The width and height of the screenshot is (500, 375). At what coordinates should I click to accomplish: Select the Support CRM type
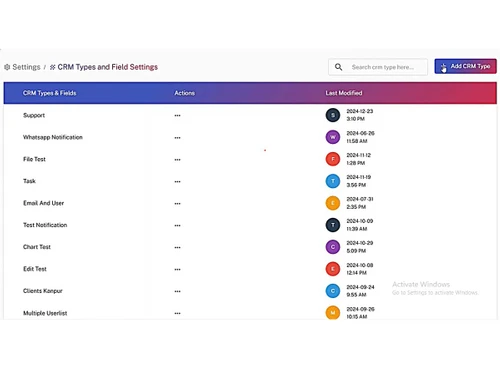point(34,115)
